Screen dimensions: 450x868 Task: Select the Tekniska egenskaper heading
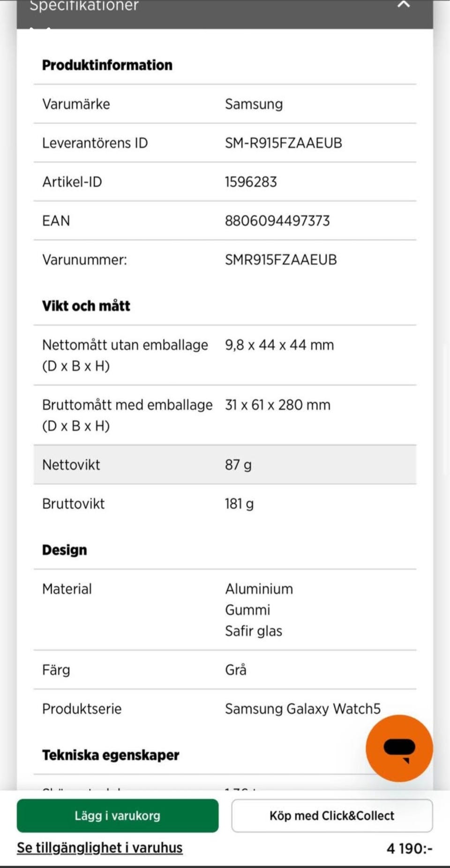point(111,755)
